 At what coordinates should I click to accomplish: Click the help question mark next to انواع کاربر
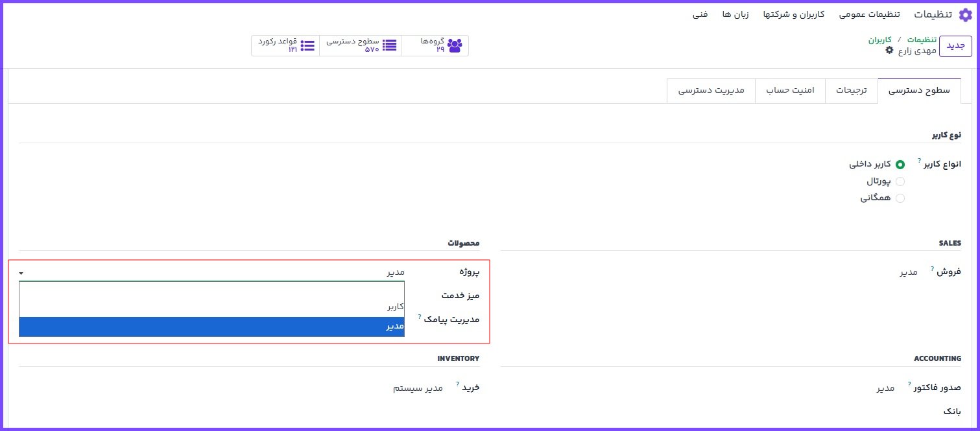pos(919,159)
